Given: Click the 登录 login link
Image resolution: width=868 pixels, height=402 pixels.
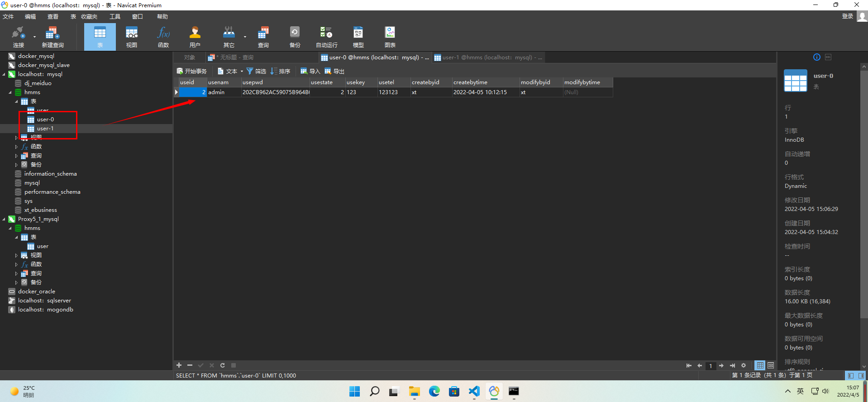Looking at the screenshot, I should 847,16.
